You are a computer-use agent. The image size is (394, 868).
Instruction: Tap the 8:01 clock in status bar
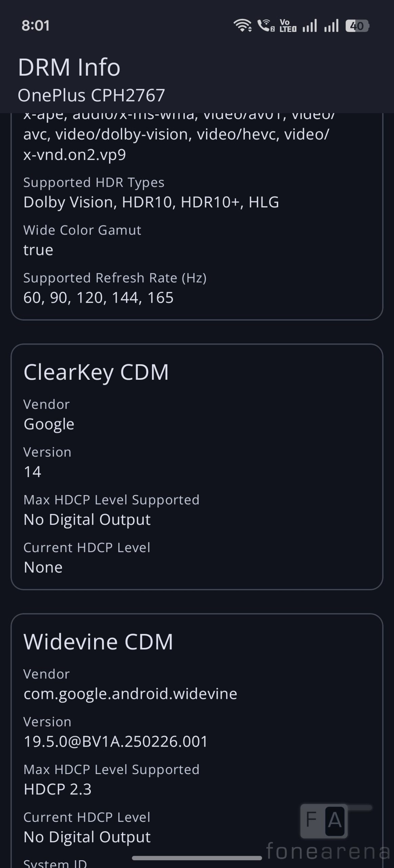click(36, 26)
